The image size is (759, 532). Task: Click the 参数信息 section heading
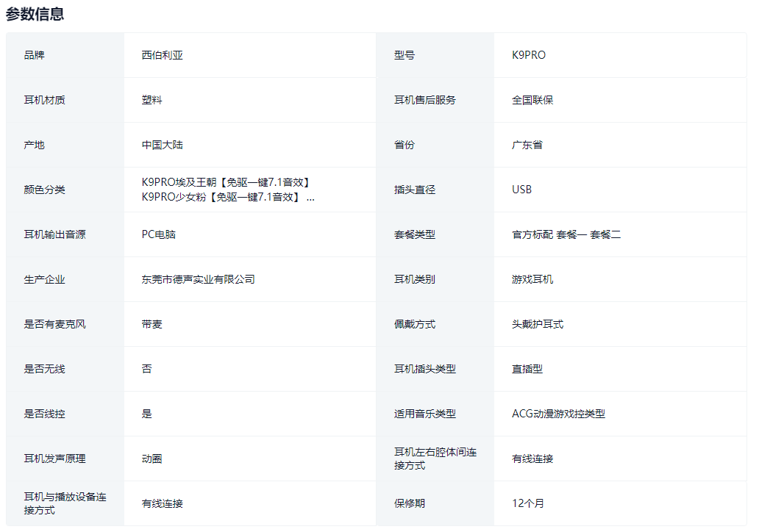(35, 14)
